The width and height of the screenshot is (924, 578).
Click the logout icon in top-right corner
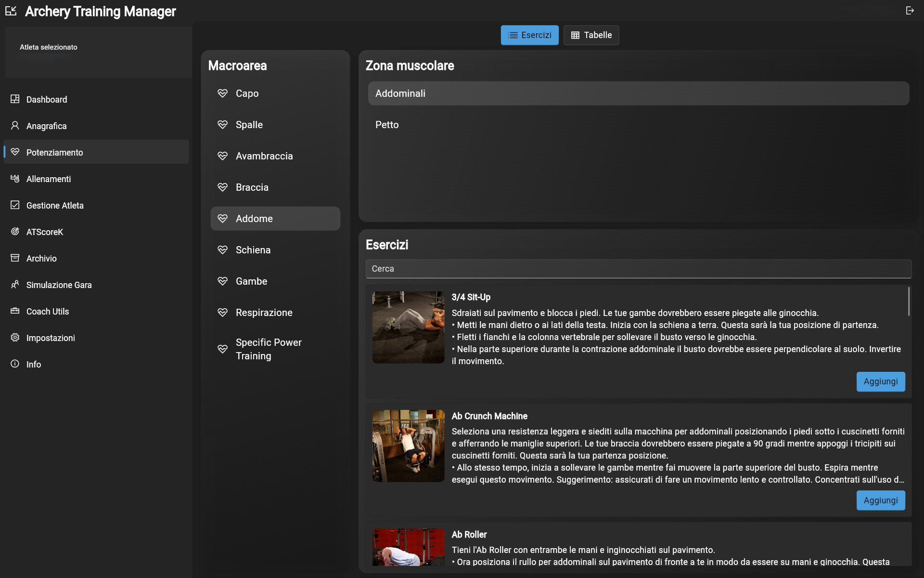(x=910, y=11)
